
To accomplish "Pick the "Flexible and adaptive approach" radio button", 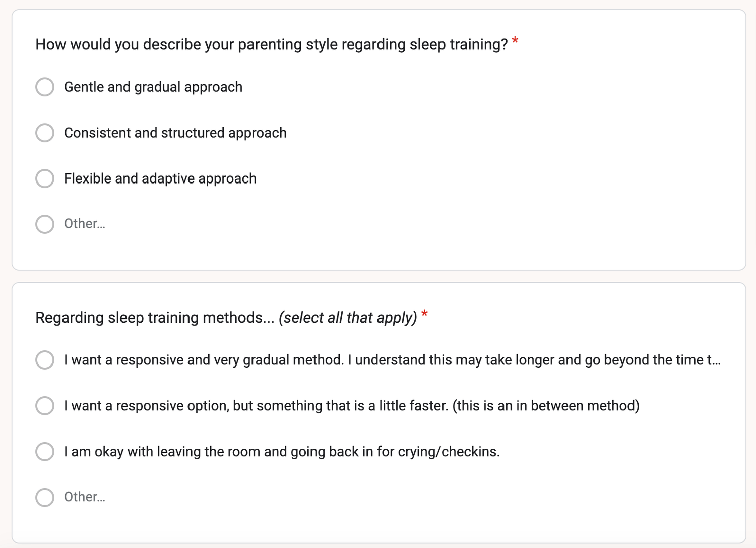I will (x=45, y=178).
